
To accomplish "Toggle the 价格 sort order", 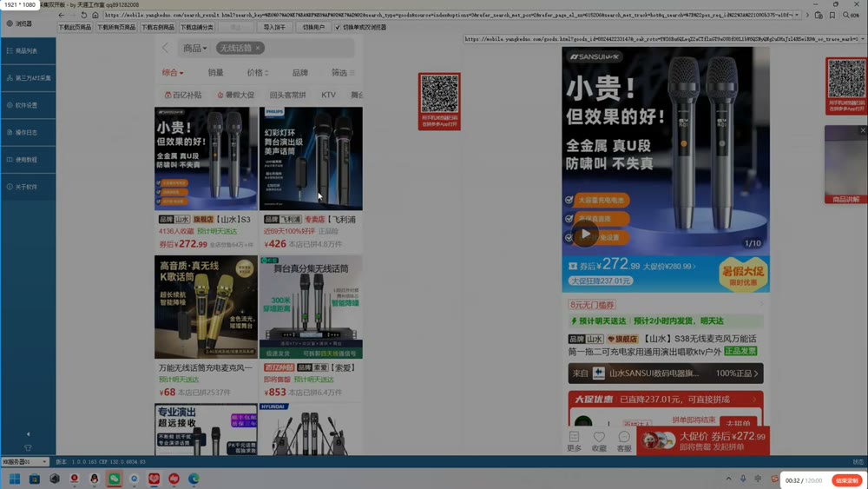I will coord(258,73).
